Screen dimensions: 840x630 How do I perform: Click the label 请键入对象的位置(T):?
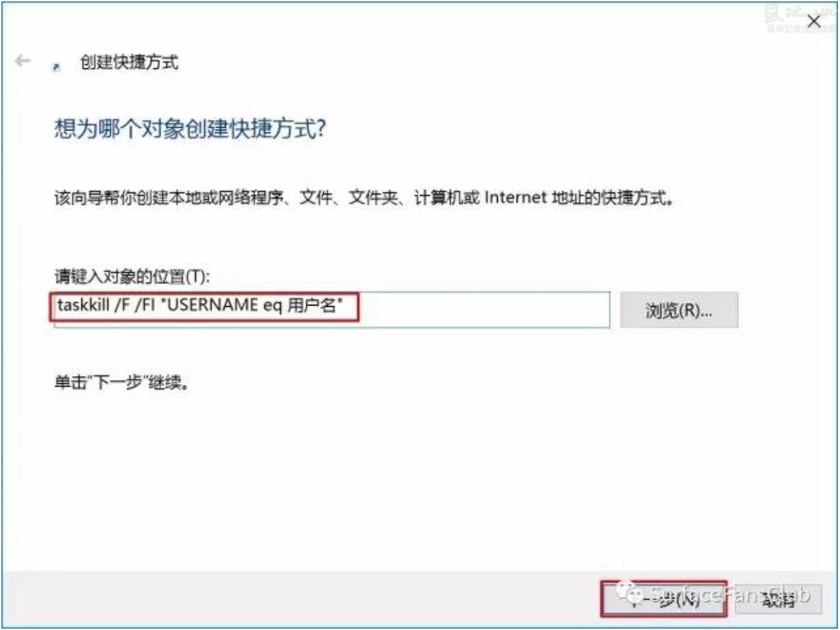click(132, 277)
